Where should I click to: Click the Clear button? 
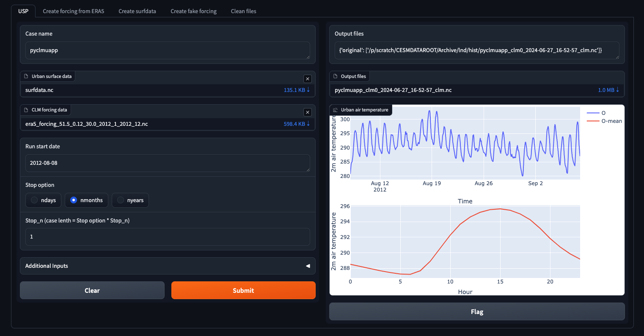pos(92,290)
